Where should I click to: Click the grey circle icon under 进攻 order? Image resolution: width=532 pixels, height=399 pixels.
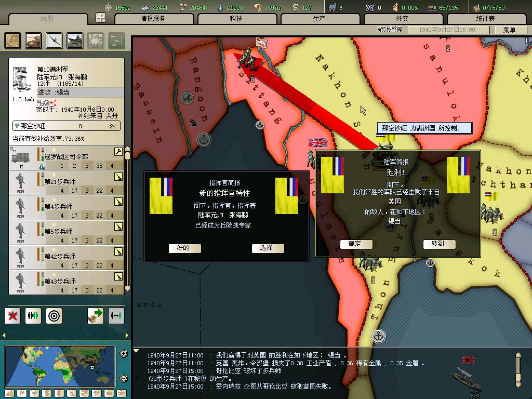click(x=47, y=102)
